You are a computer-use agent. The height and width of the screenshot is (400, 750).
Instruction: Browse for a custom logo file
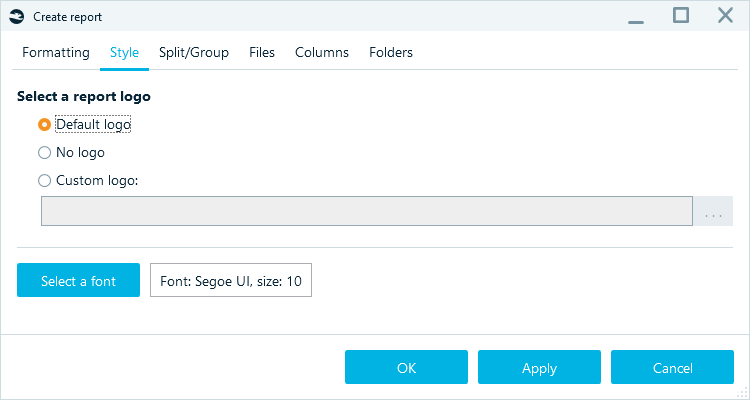coord(713,211)
